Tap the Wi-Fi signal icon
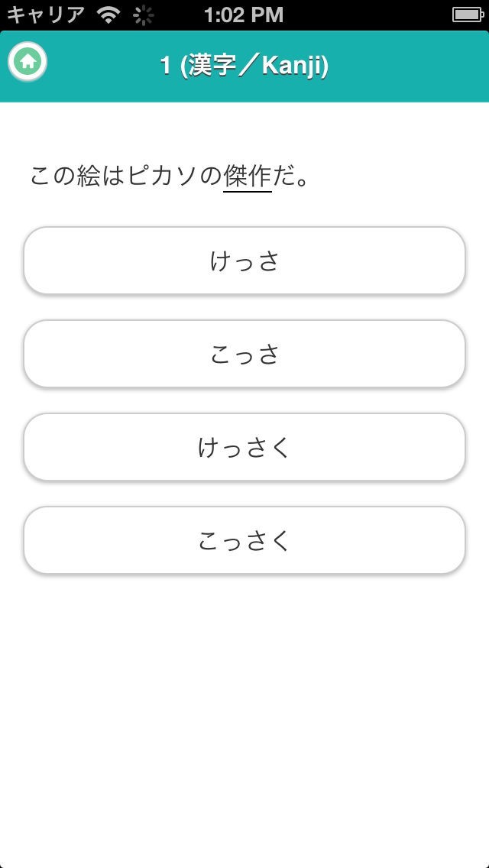 pyautogui.click(x=109, y=15)
